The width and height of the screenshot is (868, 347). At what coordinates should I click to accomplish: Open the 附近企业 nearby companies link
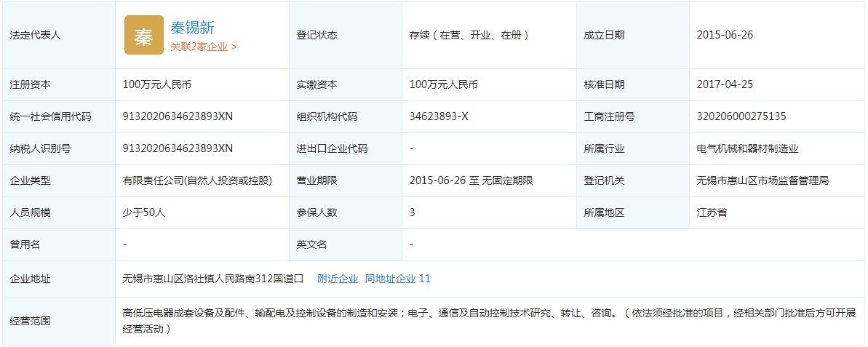tap(338, 279)
